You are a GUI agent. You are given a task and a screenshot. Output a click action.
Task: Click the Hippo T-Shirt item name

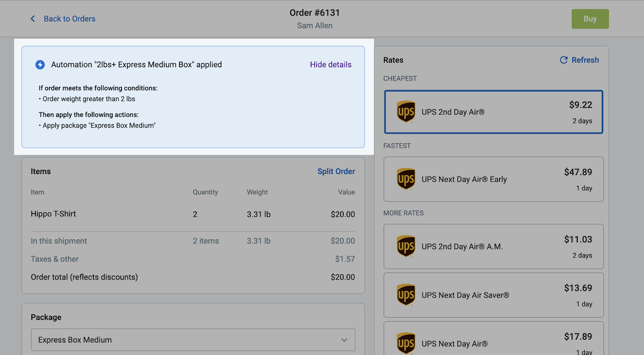53,214
